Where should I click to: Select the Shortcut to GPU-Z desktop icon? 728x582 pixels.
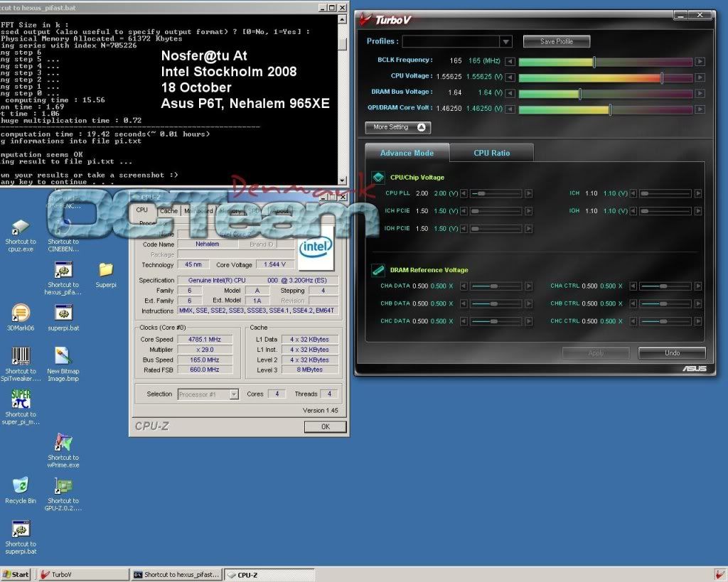click(x=63, y=494)
